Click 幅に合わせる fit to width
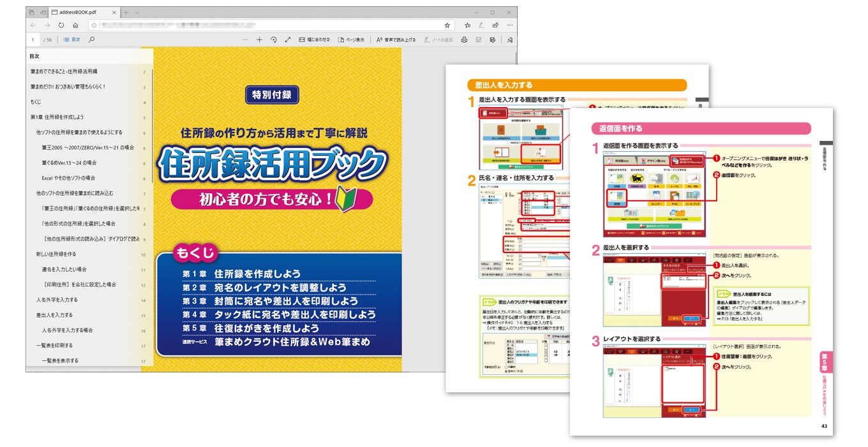Image resolution: width=868 pixels, height=447 pixels. coord(314,40)
